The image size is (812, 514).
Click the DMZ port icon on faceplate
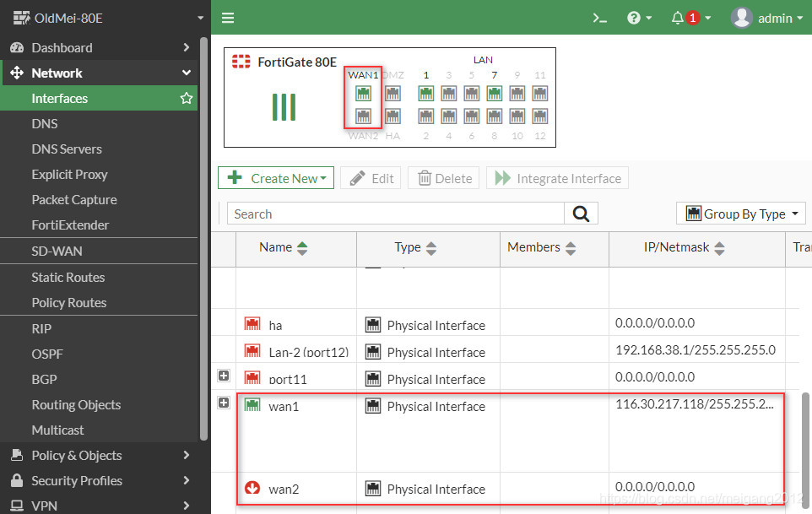(393, 94)
